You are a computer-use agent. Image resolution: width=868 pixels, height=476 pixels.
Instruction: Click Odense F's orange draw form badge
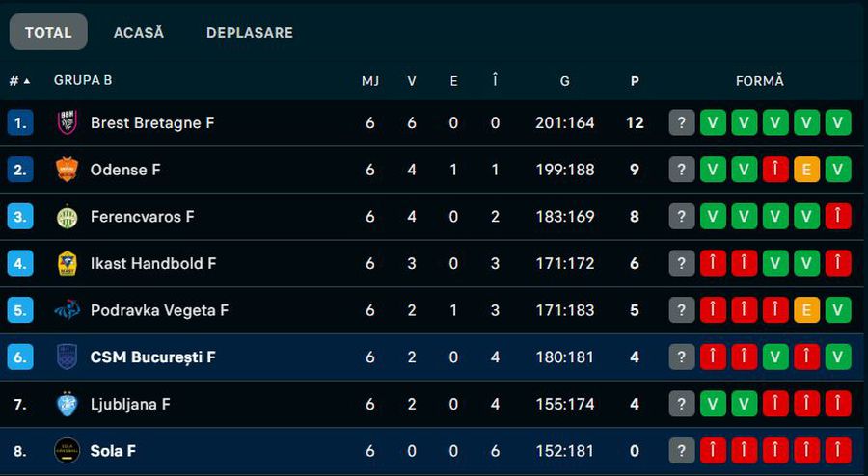pos(807,170)
